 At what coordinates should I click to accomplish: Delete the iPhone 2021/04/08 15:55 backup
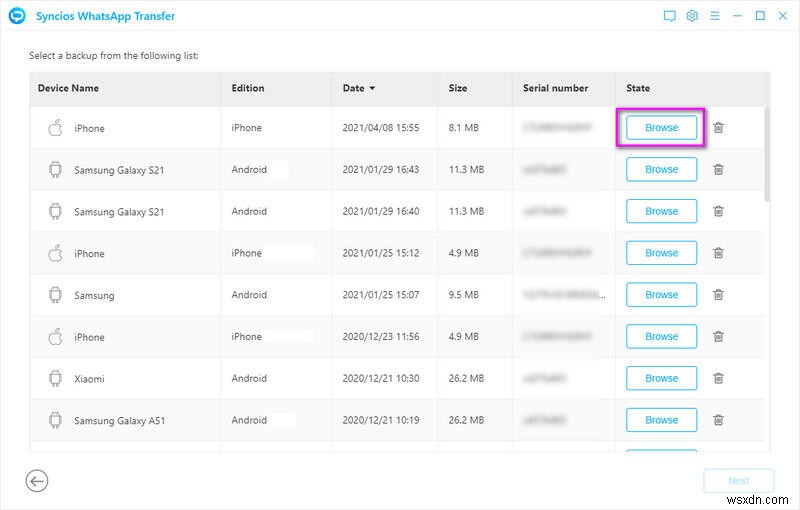coord(718,128)
